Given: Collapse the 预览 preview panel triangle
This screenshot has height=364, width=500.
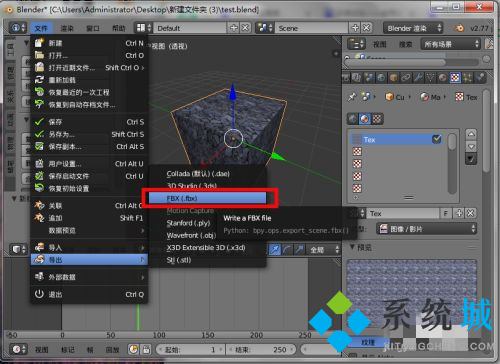Looking at the screenshot, I should (x=352, y=247).
